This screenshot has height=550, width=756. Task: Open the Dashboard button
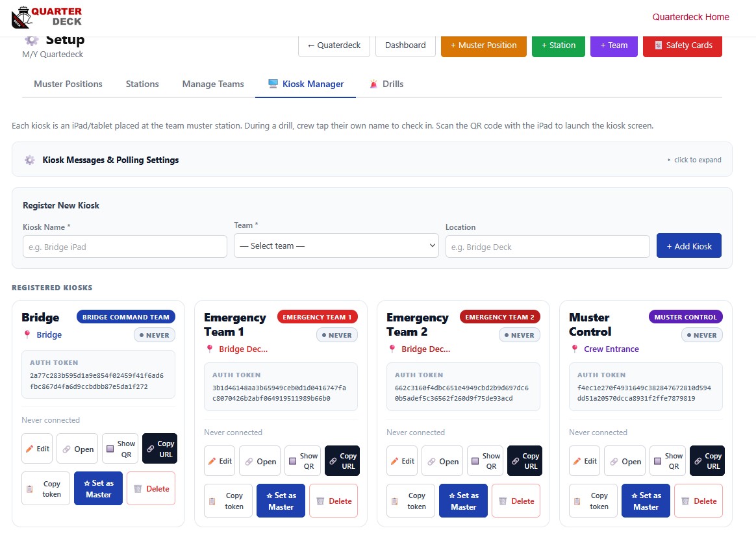(x=405, y=45)
